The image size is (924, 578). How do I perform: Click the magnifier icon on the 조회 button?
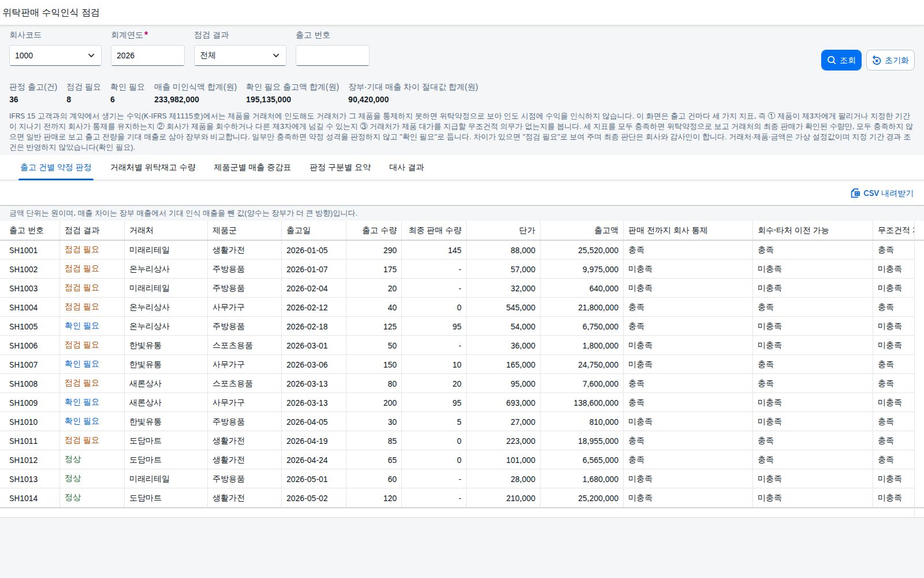pyautogui.click(x=832, y=60)
